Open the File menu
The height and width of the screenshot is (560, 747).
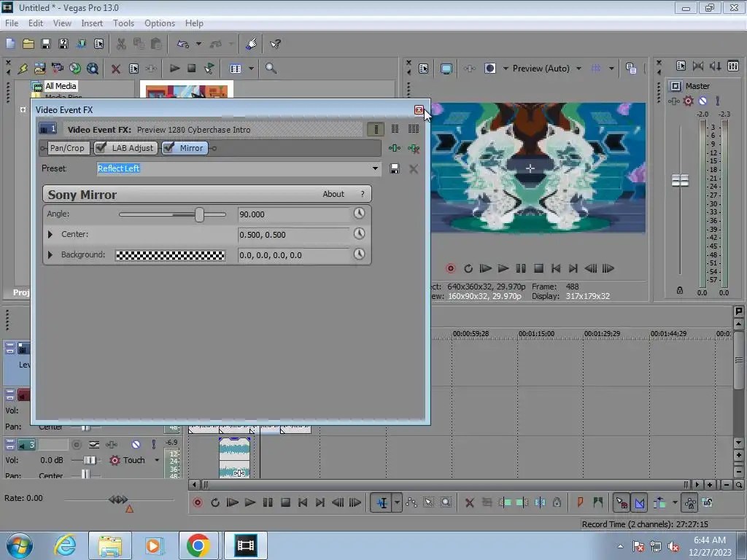tap(12, 23)
